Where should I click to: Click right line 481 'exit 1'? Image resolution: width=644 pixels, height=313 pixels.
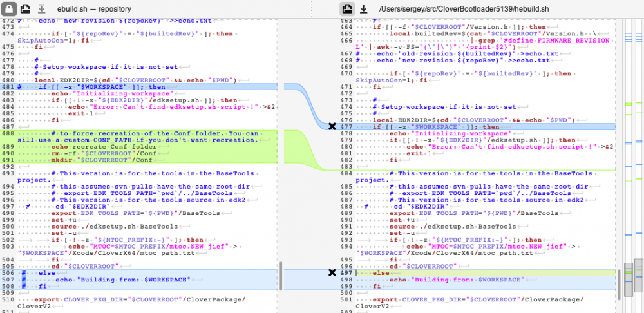pyautogui.click(x=419, y=153)
